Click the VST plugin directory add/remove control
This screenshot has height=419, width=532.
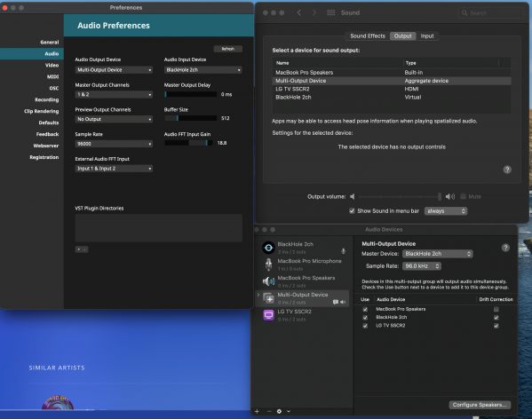coord(82,249)
